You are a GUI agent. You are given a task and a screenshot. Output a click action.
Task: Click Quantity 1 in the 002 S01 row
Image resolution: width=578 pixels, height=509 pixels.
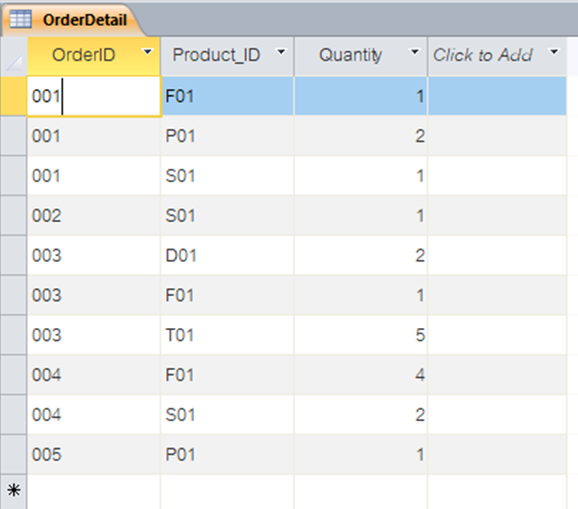click(x=361, y=215)
